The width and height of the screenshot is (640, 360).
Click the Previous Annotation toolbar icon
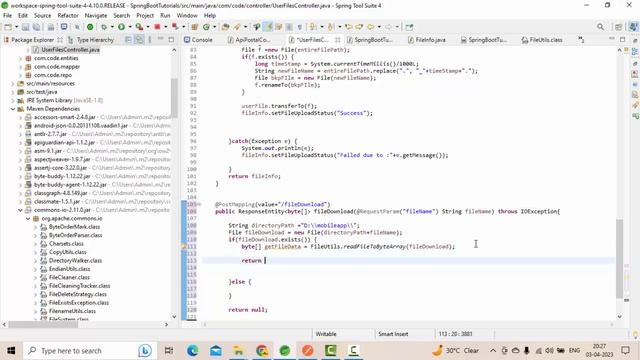point(331,27)
